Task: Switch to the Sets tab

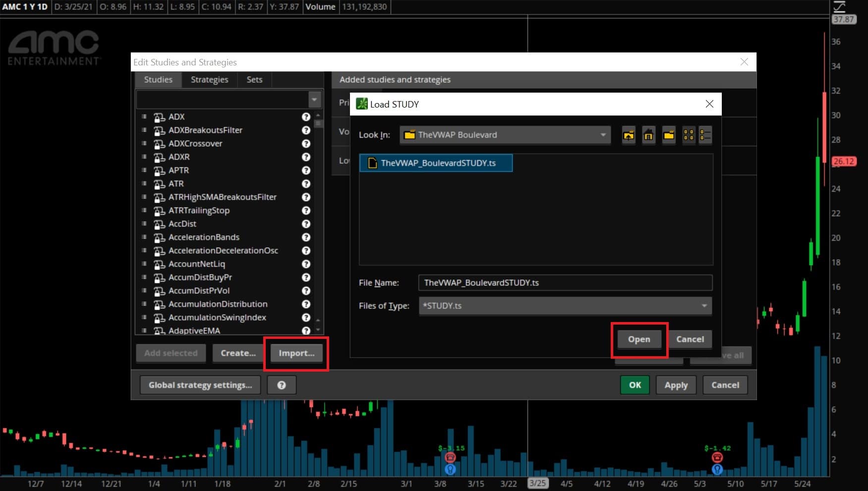Action: click(x=254, y=79)
